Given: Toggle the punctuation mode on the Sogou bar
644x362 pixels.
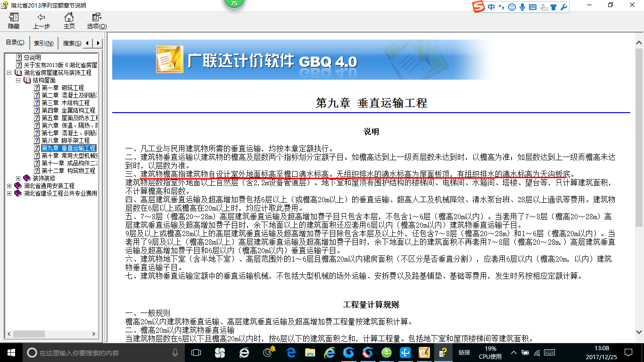Looking at the screenshot, I should click(502, 7).
